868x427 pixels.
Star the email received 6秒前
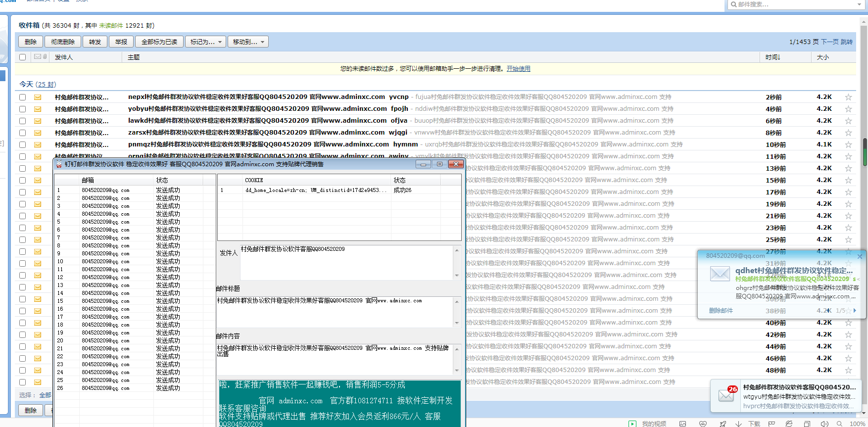pyautogui.click(x=848, y=121)
